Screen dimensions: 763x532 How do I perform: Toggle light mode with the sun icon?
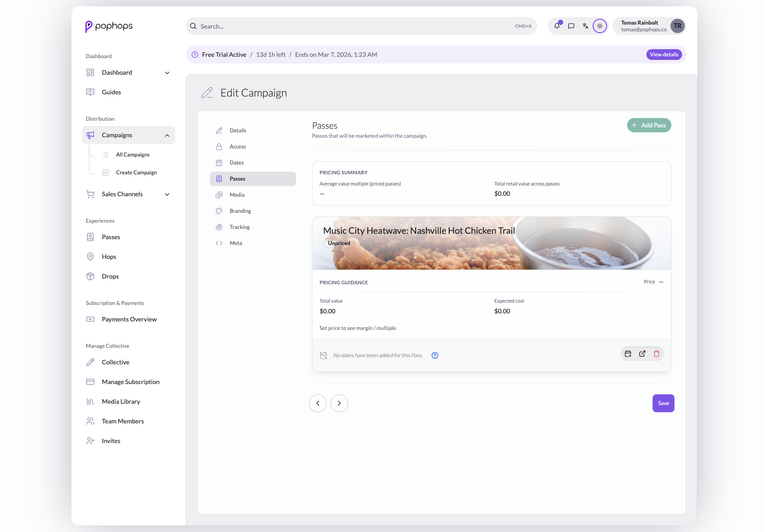pos(600,25)
